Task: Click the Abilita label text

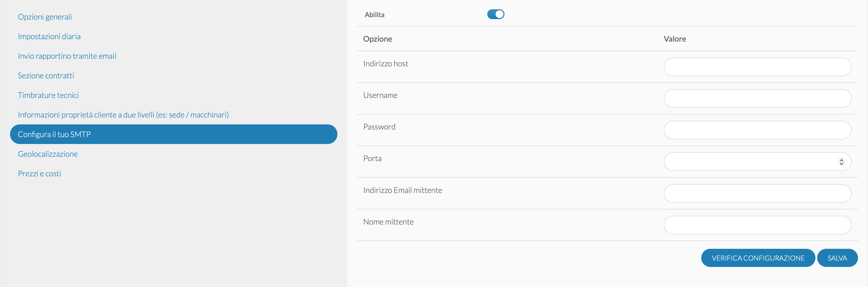Action: [x=374, y=14]
